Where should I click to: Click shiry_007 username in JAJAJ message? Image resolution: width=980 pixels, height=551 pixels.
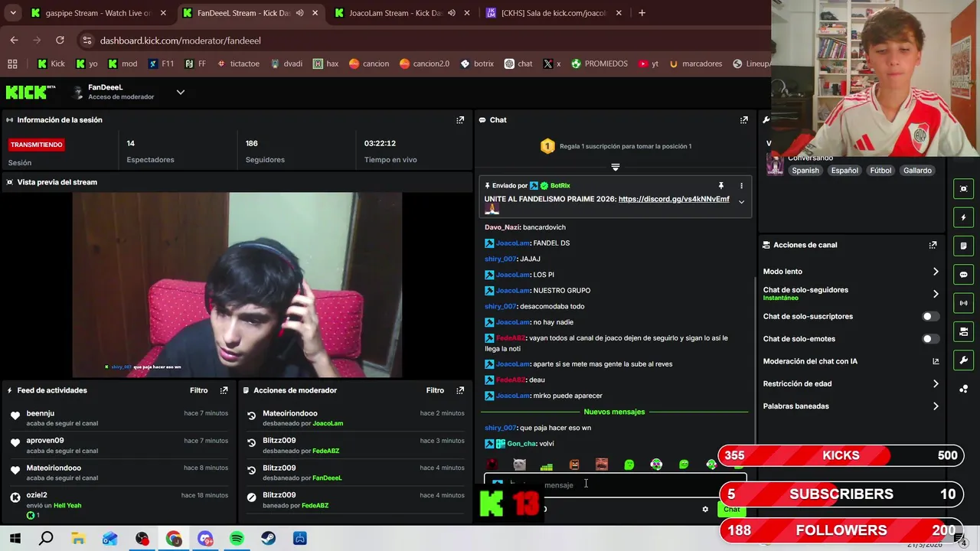coord(501,259)
